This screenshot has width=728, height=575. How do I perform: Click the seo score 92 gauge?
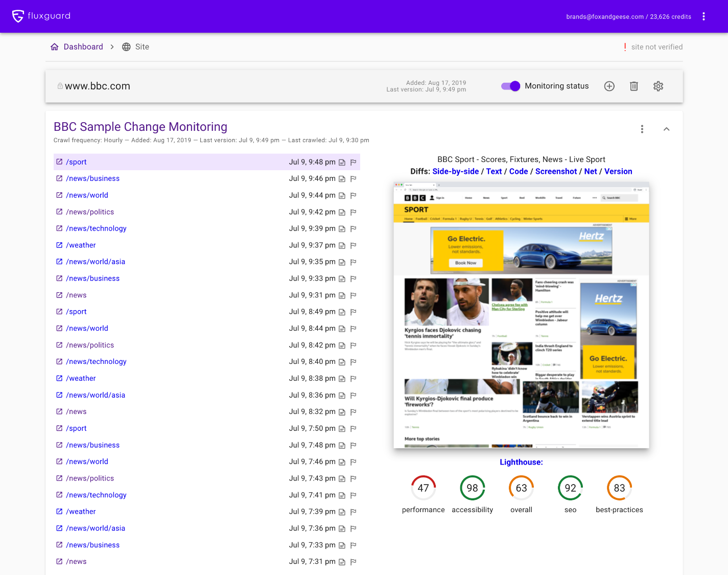click(571, 488)
